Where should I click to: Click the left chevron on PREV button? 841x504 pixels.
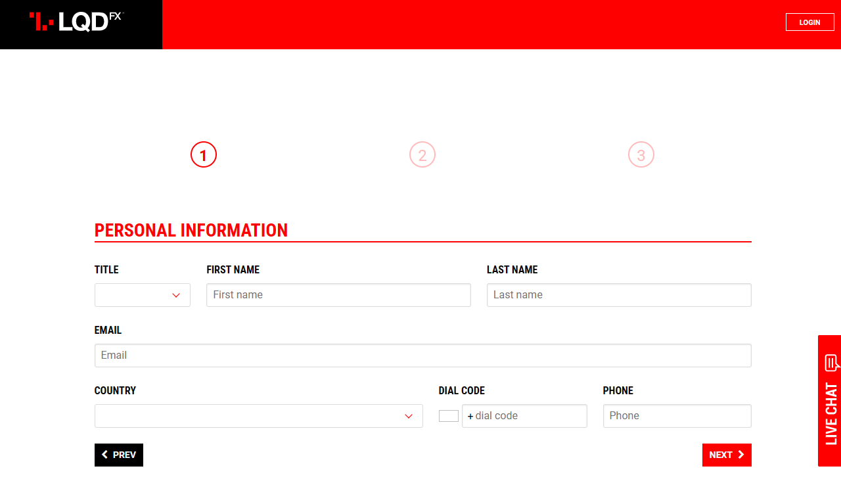pyautogui.click(x=106, y=455)
